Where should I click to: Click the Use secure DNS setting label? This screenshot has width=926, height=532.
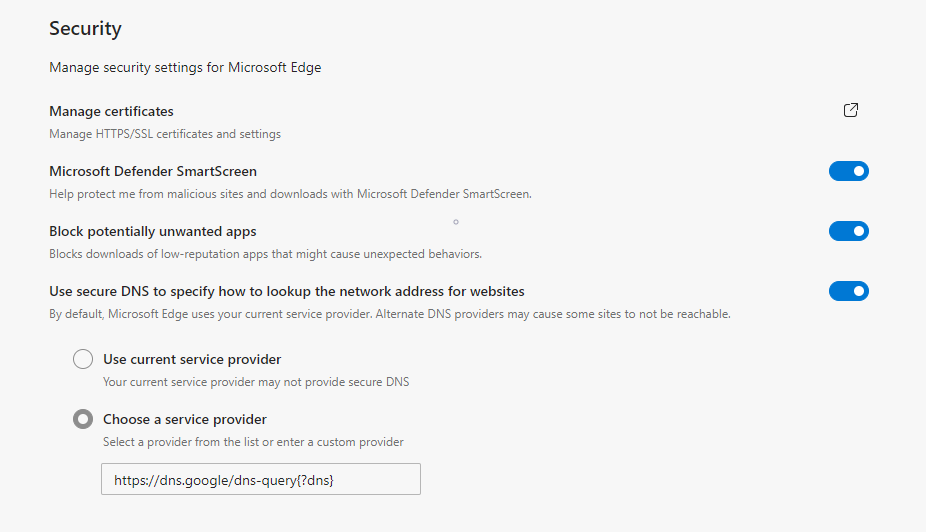coord(287,291)
